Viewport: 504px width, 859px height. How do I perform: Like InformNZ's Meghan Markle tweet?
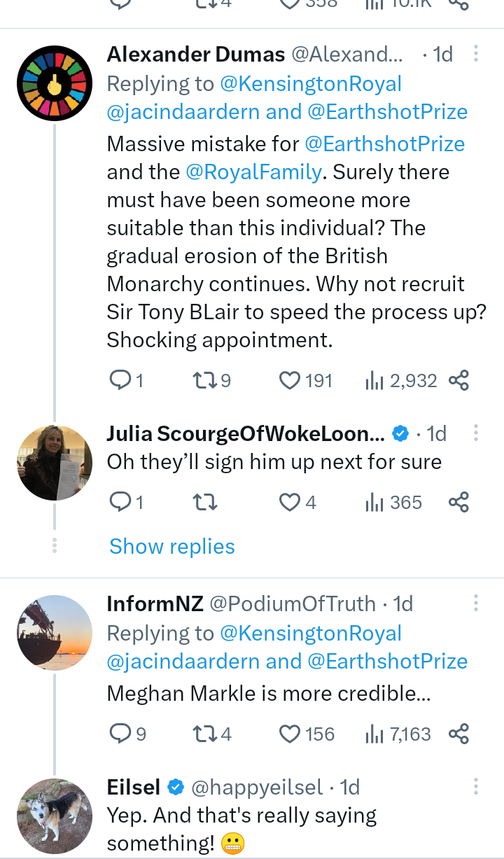pos(290,734)
